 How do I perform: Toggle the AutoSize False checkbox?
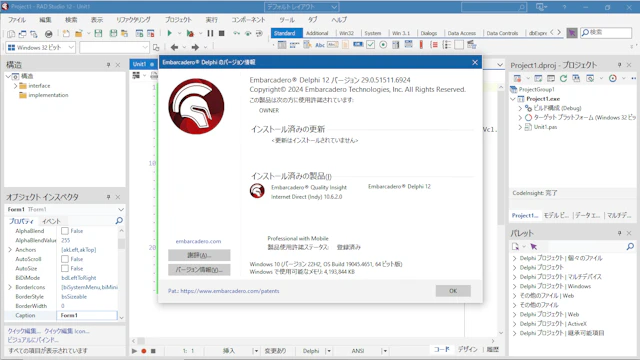65,269
